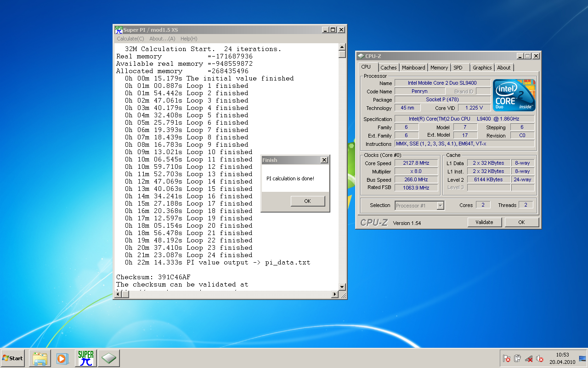Click the power/device tray icon

518,358
